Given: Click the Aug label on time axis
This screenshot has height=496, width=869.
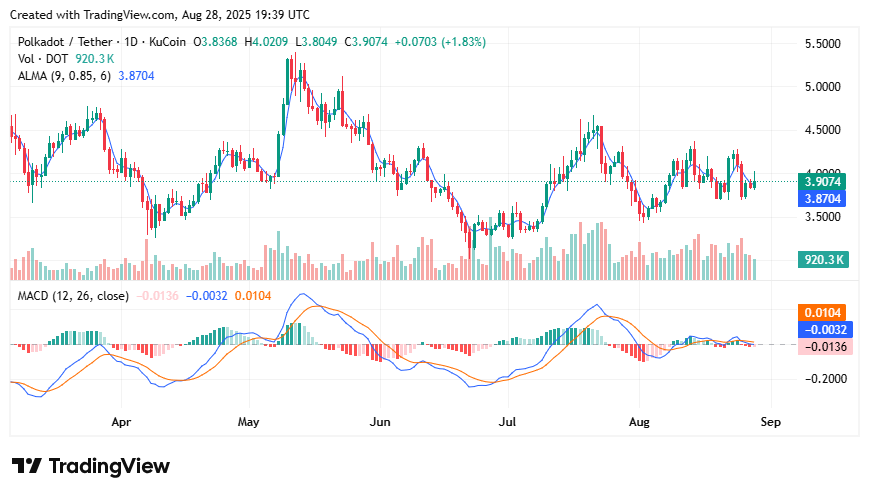Looking at the screenshot, I should coord(639,422).
